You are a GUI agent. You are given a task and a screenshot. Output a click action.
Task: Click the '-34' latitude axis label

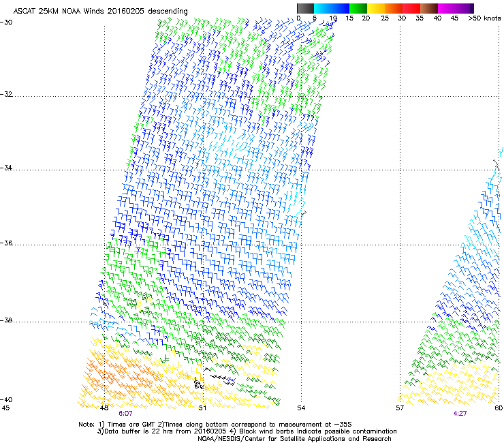tap(6, 168)
